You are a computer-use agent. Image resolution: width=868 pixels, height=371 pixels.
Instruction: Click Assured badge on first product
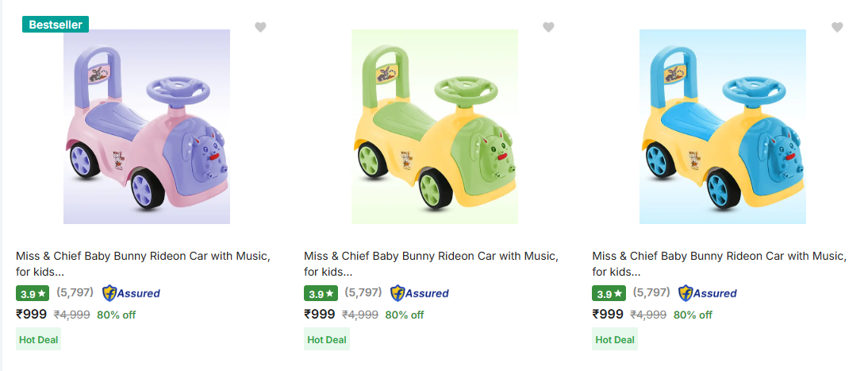(131, 293)
